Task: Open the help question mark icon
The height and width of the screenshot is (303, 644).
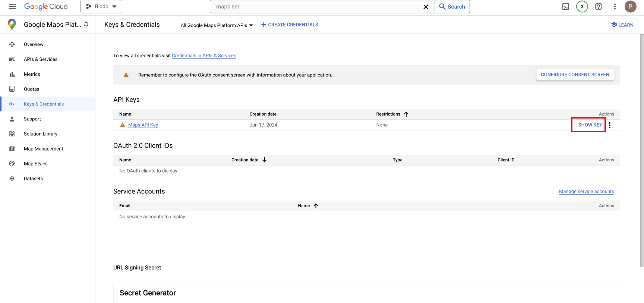Action: click(599, 7)
